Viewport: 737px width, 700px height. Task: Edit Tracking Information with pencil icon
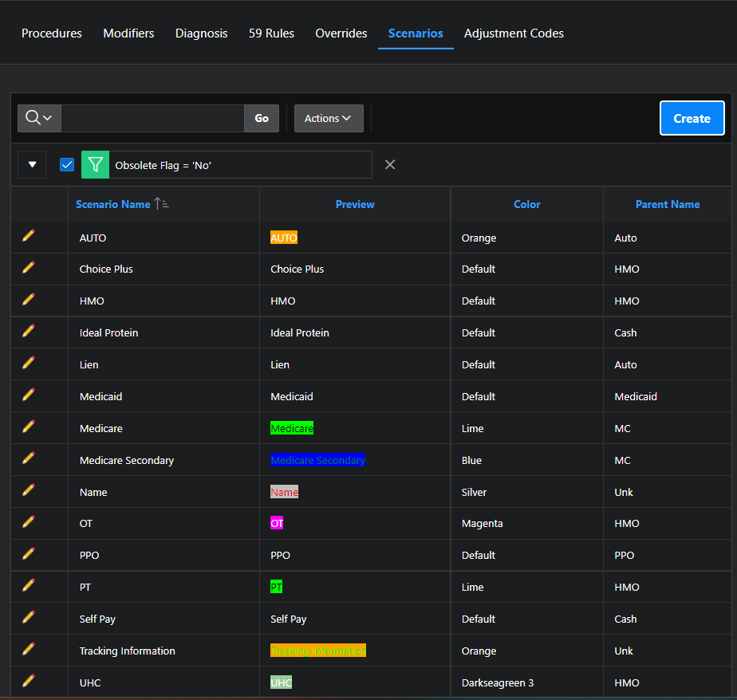click(x=29, y=649)
